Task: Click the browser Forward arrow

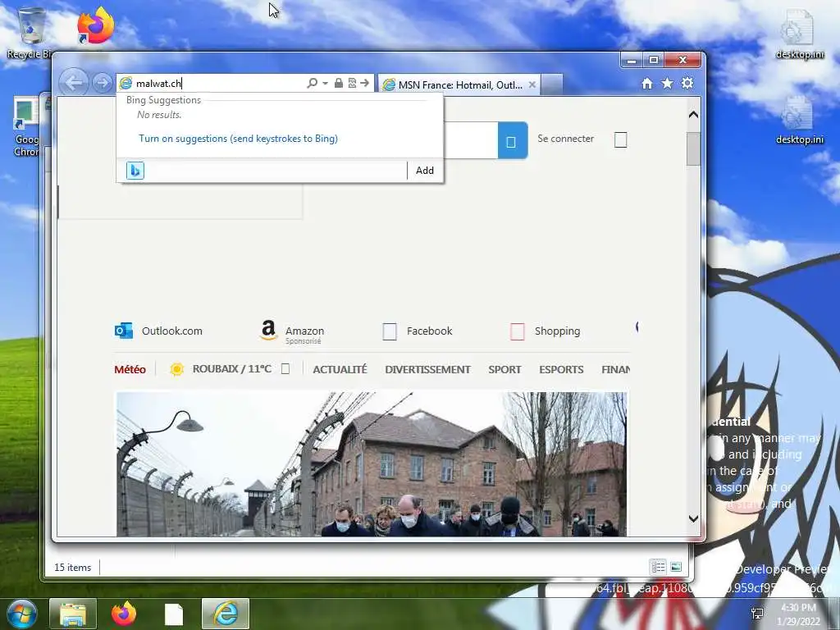Action: click(102, 83)
